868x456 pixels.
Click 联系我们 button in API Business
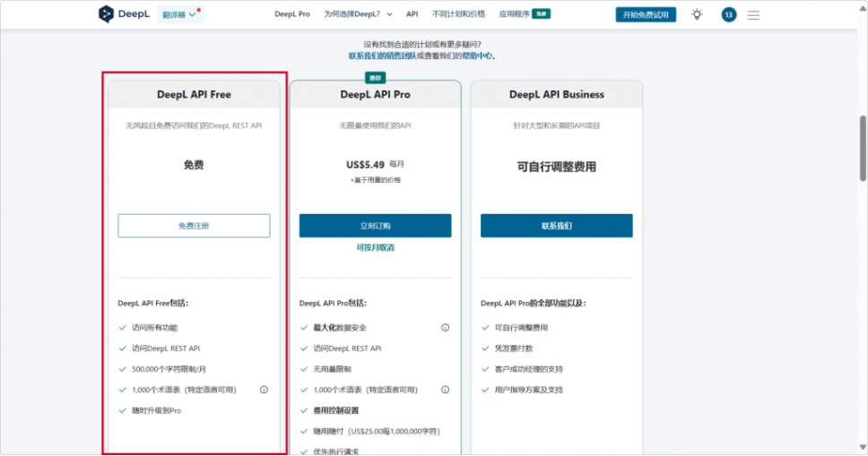[556, 226]
